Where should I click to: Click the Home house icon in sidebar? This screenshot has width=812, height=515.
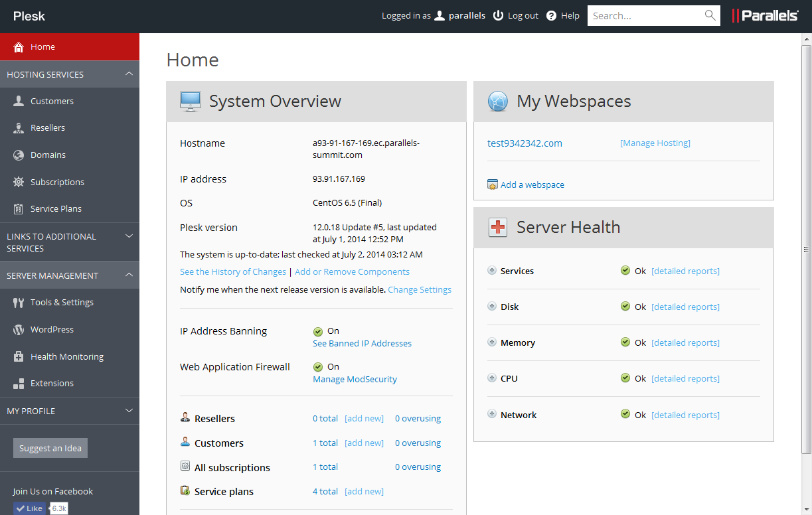tap(19, 47)
